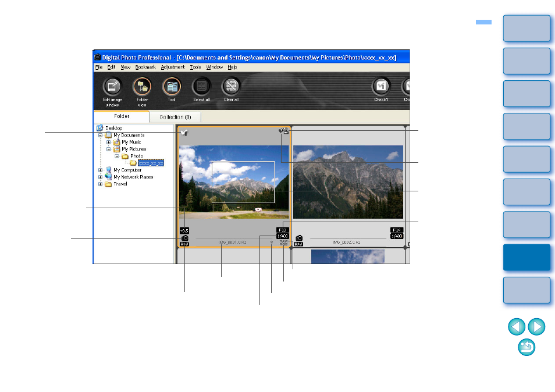This screenshot has height=392, width=555.
Task: Open the Window menu
Action: point(215,67)
